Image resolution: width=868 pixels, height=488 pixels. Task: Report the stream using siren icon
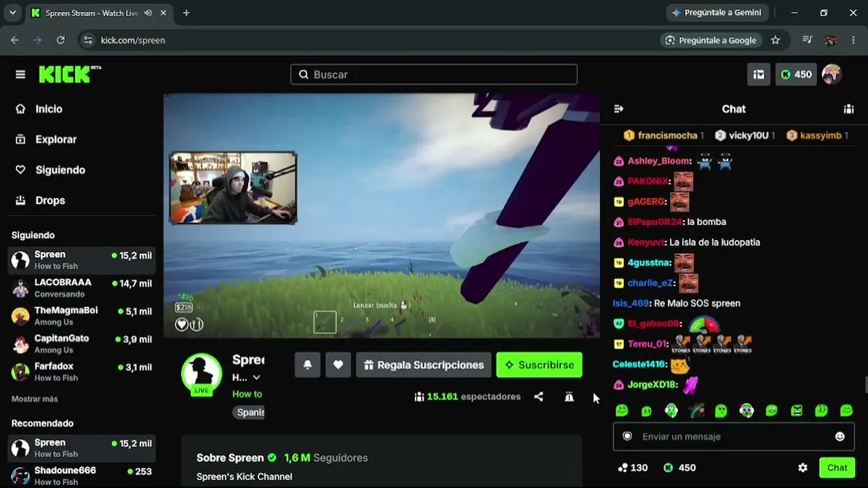click(x=569, y=396)
